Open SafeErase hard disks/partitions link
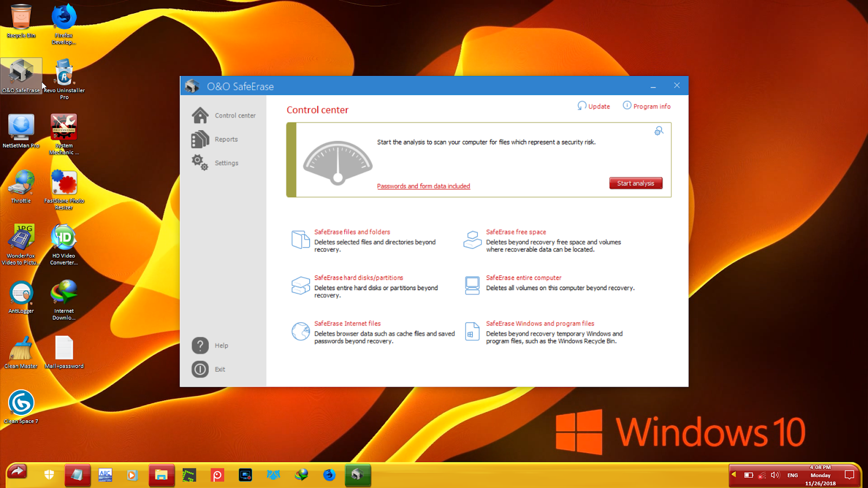 pos(359,278)
